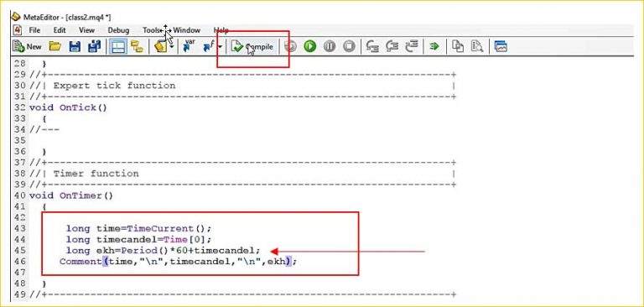Click the green arrow toolbar icon
The width and height of the screenshot is (644, 307).
[x=434, y=46]
